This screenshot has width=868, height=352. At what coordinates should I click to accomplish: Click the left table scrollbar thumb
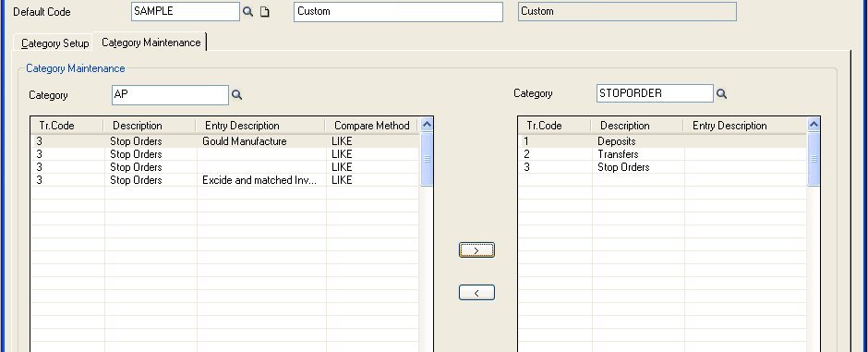click(x=427, y=160)
